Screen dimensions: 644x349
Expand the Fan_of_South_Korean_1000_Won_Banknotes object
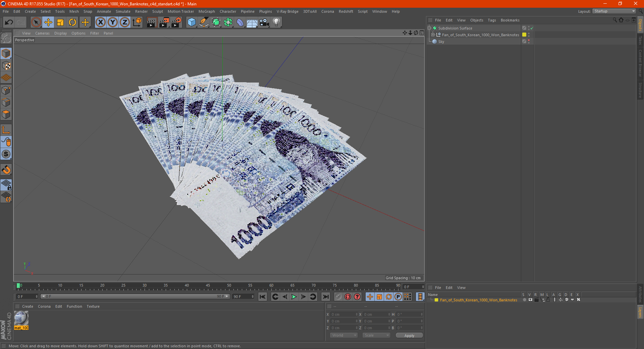[x=433, y=35]
